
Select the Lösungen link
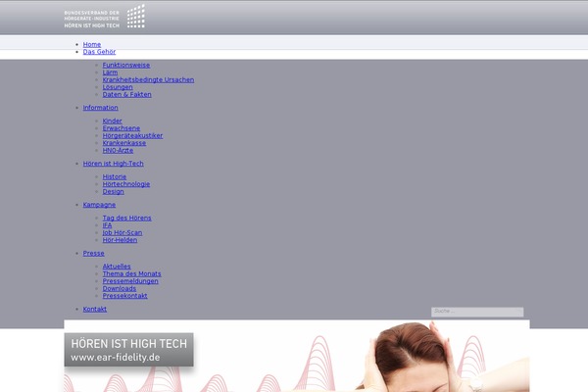(x=118, y=87)
